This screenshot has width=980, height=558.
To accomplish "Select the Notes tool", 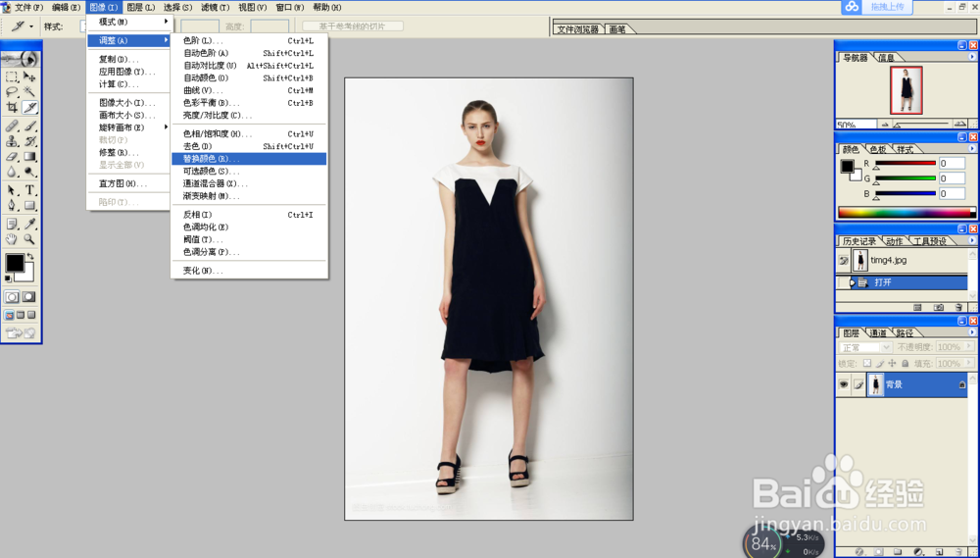I will (x=12, y=224).
